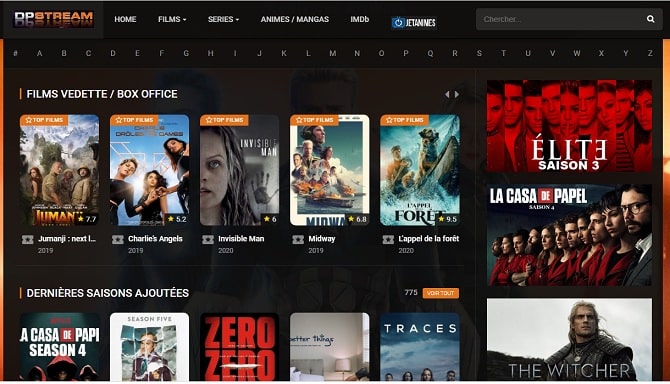This screenshot has width=670, height=384.
Task: Open Charlie's Angels title link
Action: click(x=155, y=239)
